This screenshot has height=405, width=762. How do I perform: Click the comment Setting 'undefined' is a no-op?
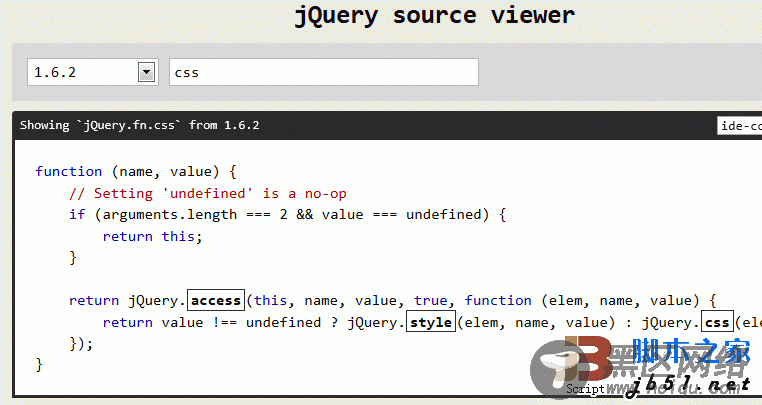208,194
